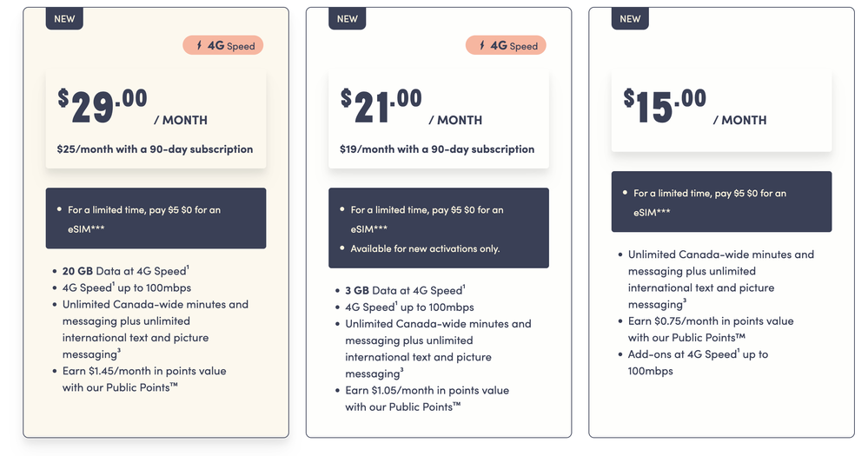The height and width of the screenshot is (456, 868).
Task: Click the 4G Speed badge on the $29 plan
Action: point(222,45)
